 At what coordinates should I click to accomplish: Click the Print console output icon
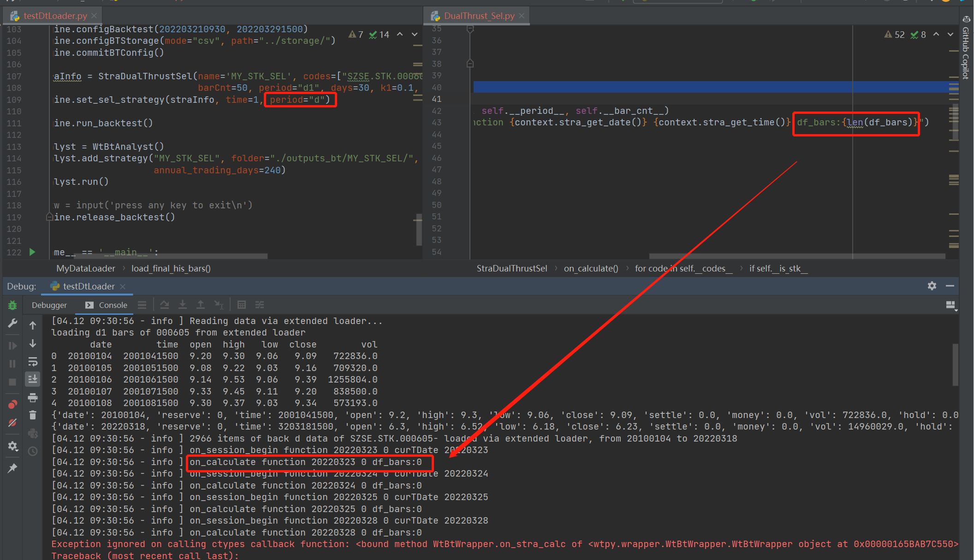click(33, 397)
